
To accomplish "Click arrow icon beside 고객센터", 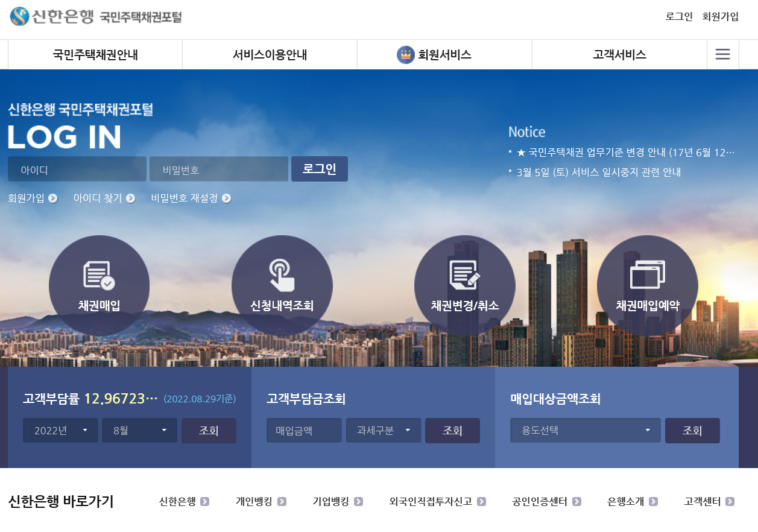I will point(730,501).
